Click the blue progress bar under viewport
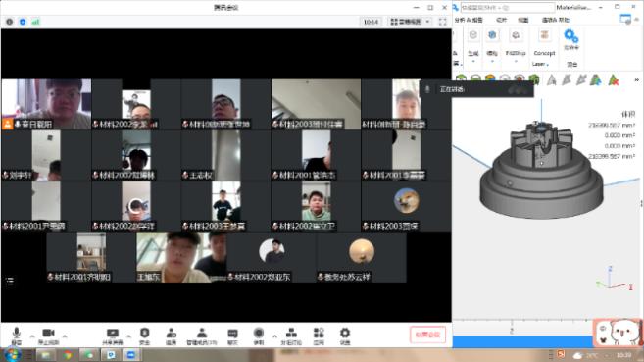The image size is (644, 362). 522,341
